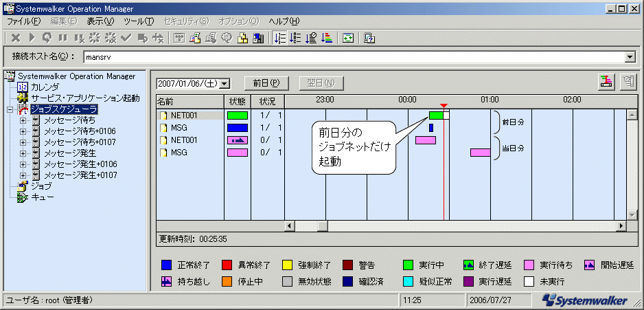
Task: Click the refresh icon in the toolbar
Action: click(348, 38)
